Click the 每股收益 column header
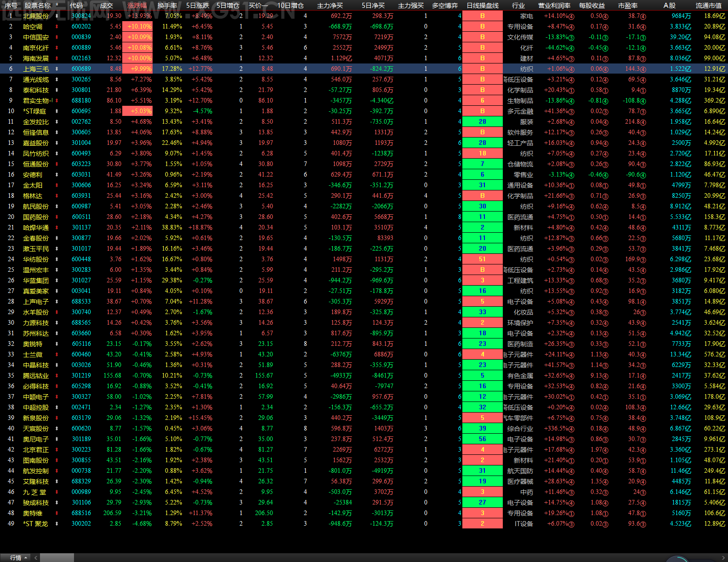Screen dimensions: 728x562 click(x=592, y=6)
